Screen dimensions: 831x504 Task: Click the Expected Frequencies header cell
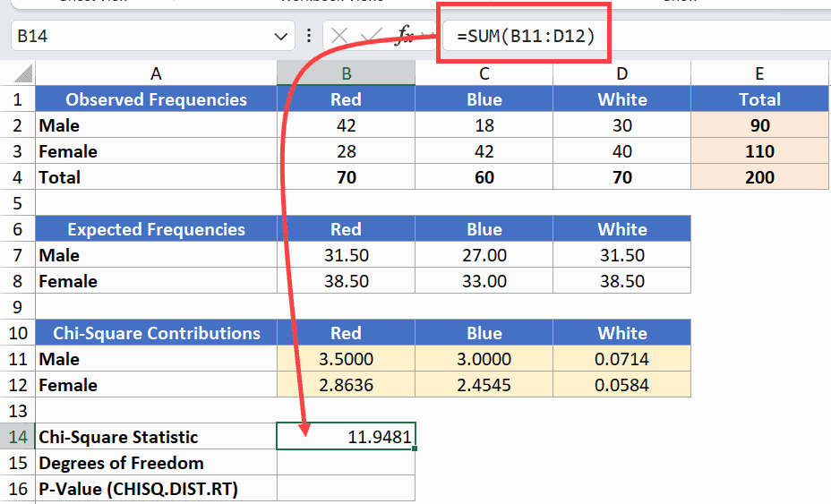pos(156,229)
